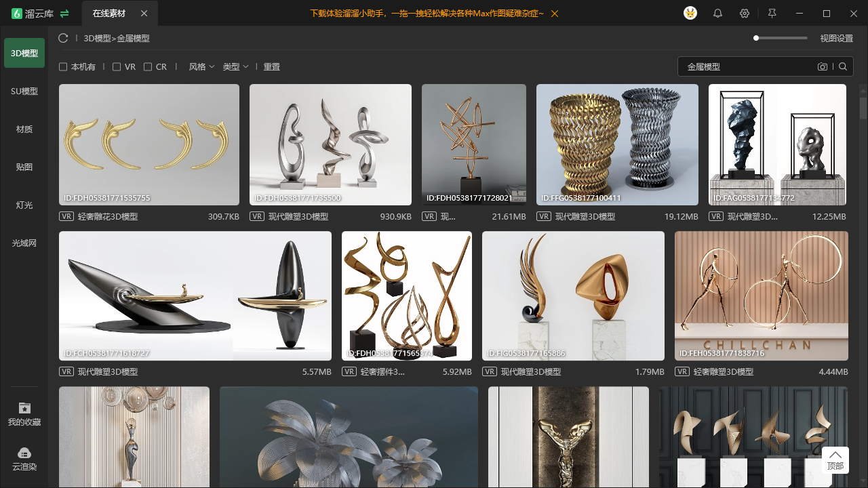This screenshot has height=488, width=868.
Task: Click the VR badge beside 19.12MB model
Action: 544,217
